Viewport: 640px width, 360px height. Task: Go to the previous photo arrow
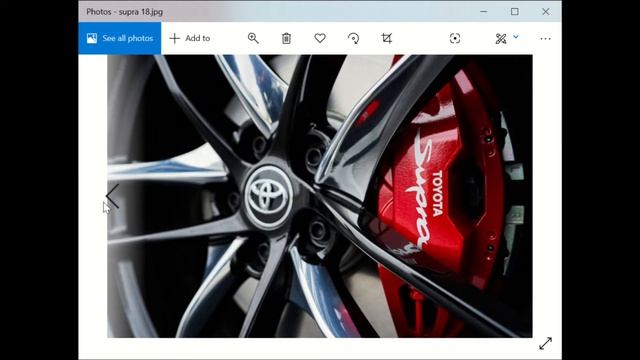click(x=113, y=196)
